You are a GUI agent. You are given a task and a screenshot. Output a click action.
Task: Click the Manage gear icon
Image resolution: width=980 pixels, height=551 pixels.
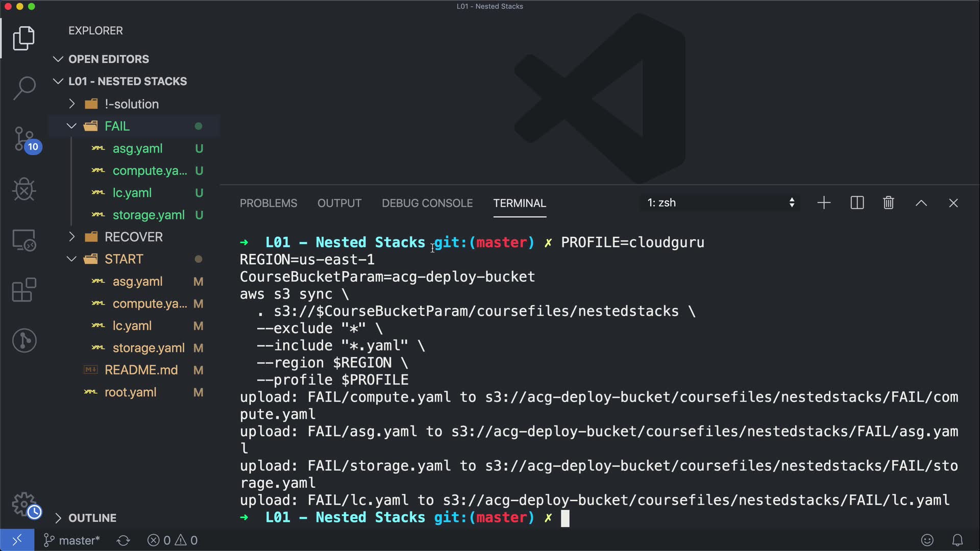click(24, 504)
